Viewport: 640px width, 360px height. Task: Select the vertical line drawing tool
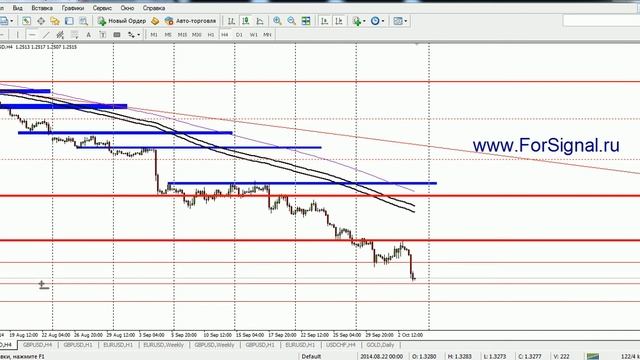coord(17,35)
